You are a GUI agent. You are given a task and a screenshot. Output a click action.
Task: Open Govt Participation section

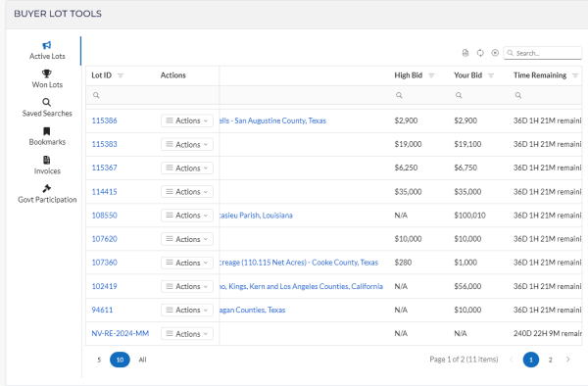point(47,194)
